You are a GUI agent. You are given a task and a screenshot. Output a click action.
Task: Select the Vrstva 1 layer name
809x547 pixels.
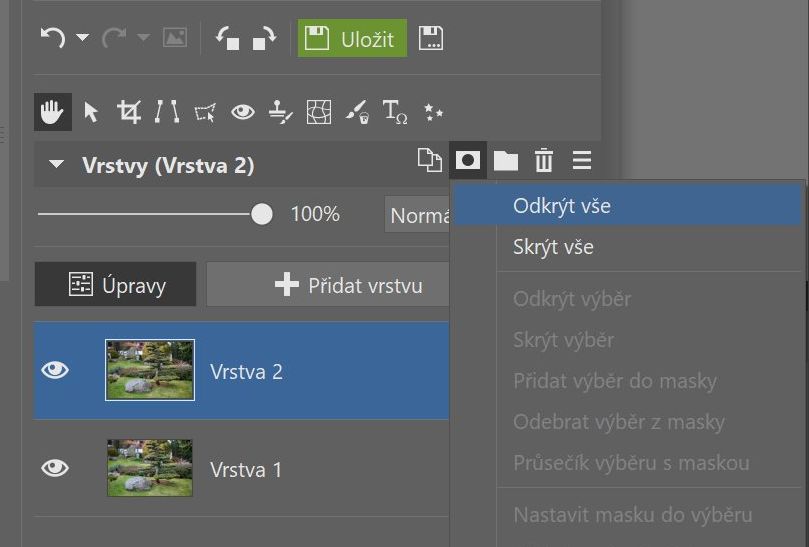pyautogui.click(x=246, y=470)
